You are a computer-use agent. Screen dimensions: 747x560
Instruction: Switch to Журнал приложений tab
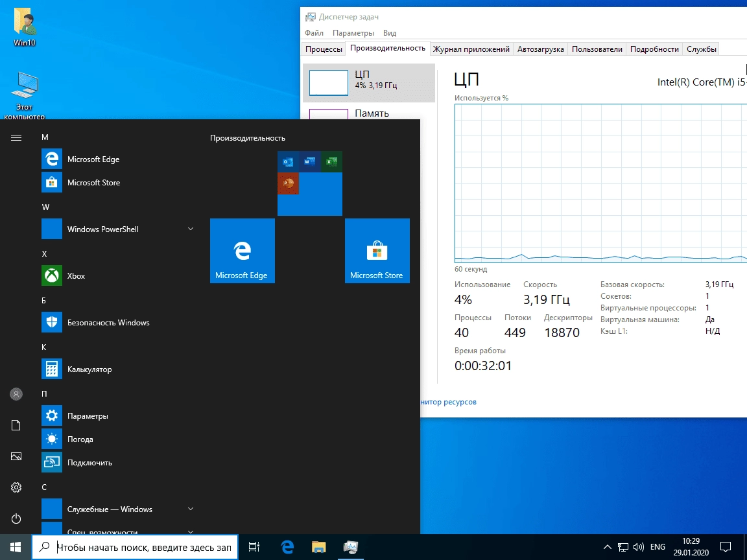tap(471, 49)
